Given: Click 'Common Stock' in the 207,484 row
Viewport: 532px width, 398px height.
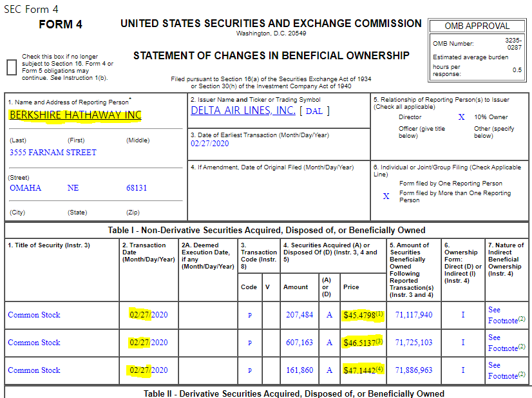Looking at the screenshot, I should [x=34, y=315].
